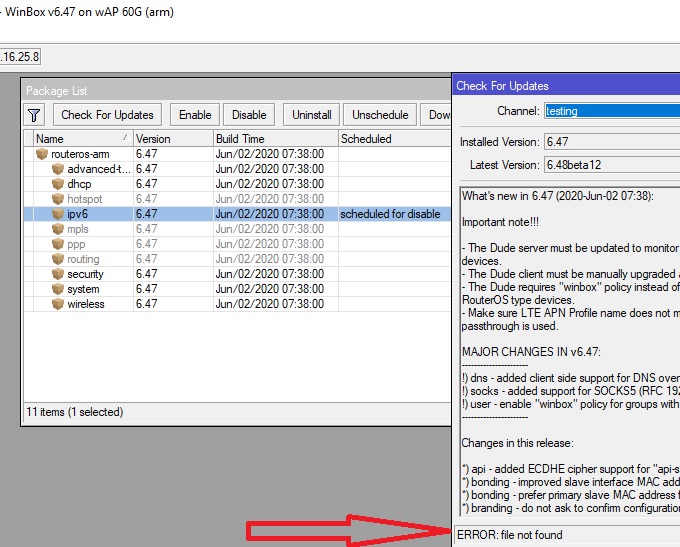Click the Unschedule button
Viewport: 680px width, 547px height.
[380, 115]
